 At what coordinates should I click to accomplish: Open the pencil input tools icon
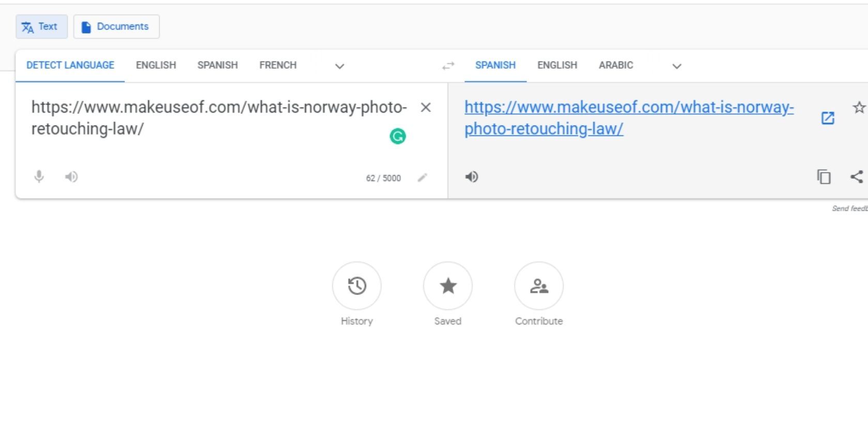point(422,178)
